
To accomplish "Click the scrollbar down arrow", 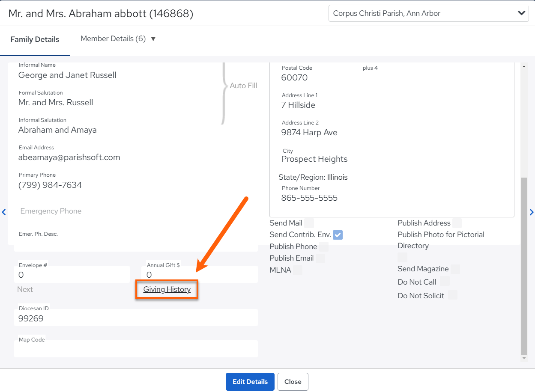I will pos(524,358).
